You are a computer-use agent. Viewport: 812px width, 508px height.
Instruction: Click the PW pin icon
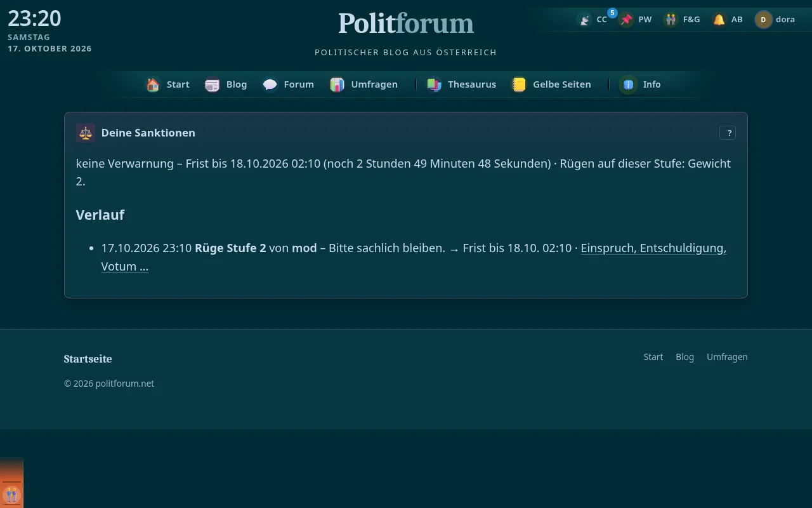click(627, 20)
